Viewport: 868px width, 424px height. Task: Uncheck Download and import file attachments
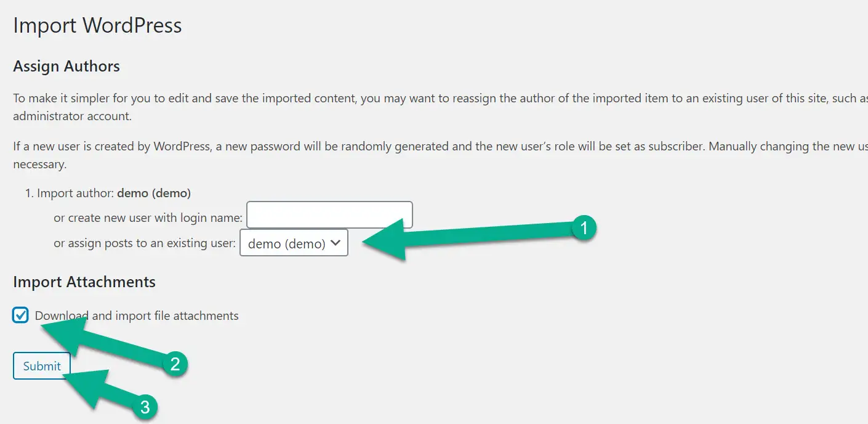pyautogui.click(x=20, y=316)
